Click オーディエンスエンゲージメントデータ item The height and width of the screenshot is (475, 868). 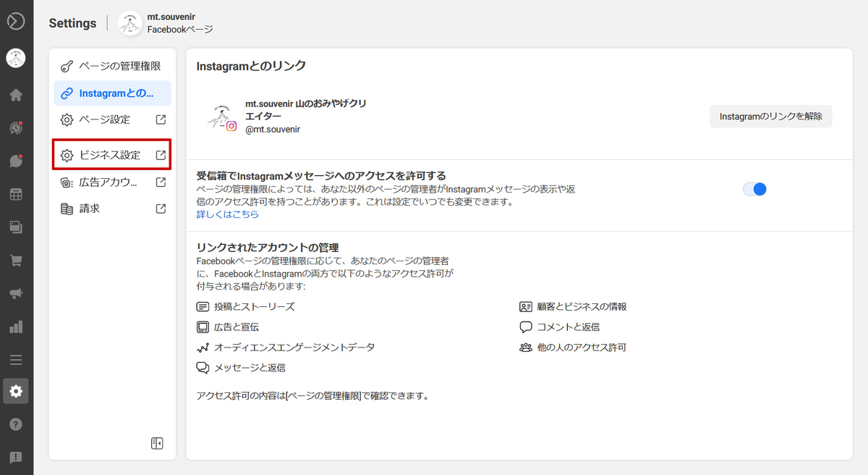pyautogui.click(x=286, y=347)
